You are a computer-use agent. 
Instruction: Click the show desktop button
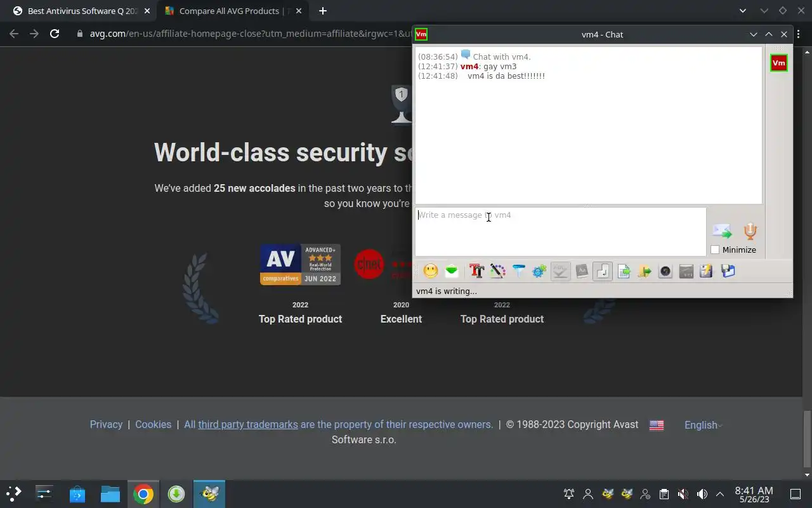point(796,494)
